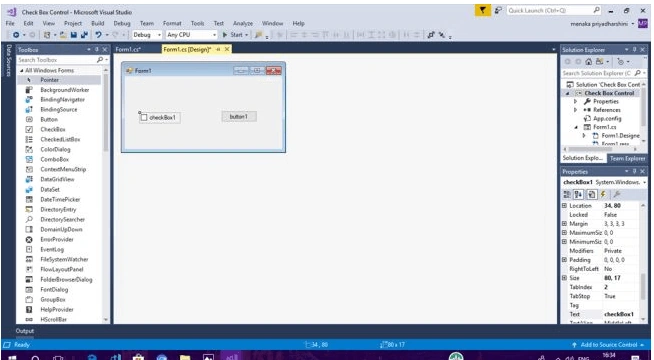Select the ComboBox control in Toolbox

click(54, 159)
